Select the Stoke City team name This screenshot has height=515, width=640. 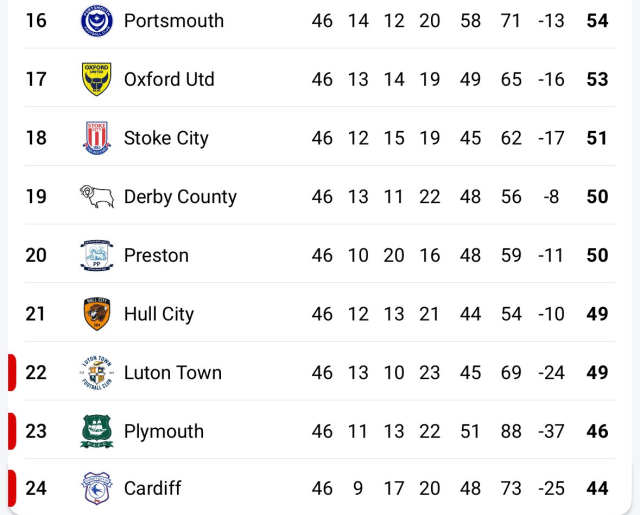click(x=166, y=138)
